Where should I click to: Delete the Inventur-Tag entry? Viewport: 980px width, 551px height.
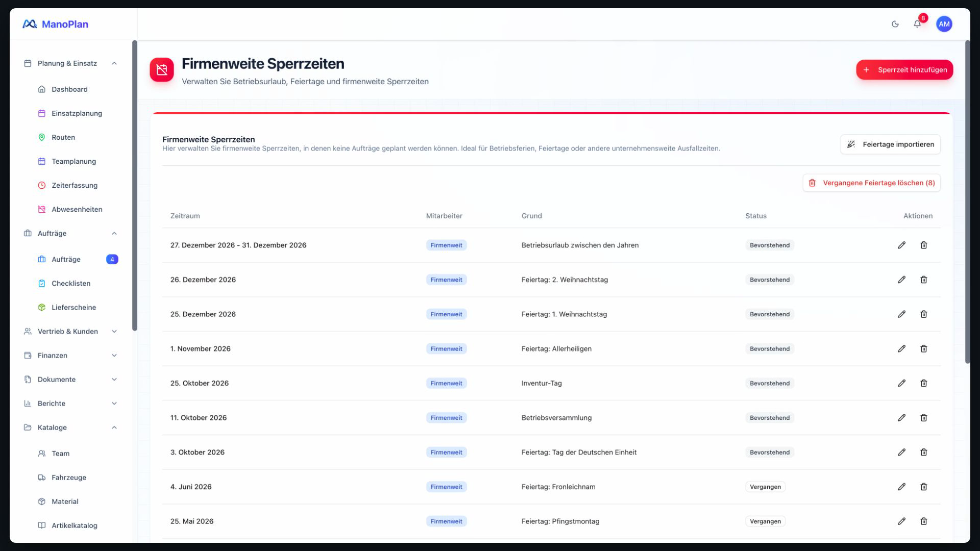tap(923, 383)
